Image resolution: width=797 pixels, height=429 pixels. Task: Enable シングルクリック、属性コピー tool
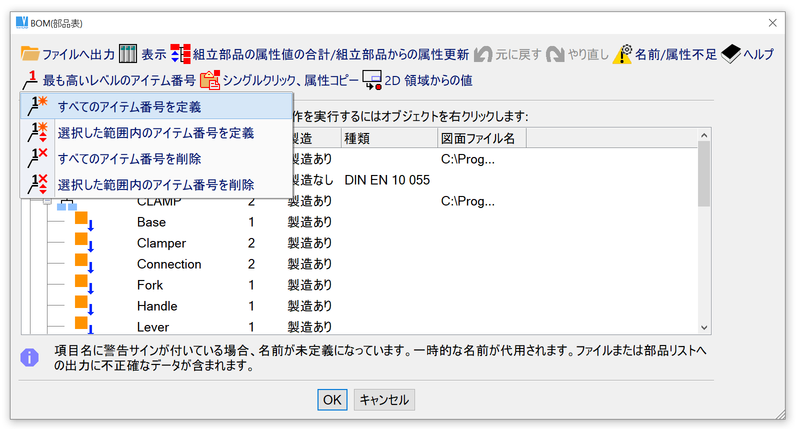[x=210, y=80]
